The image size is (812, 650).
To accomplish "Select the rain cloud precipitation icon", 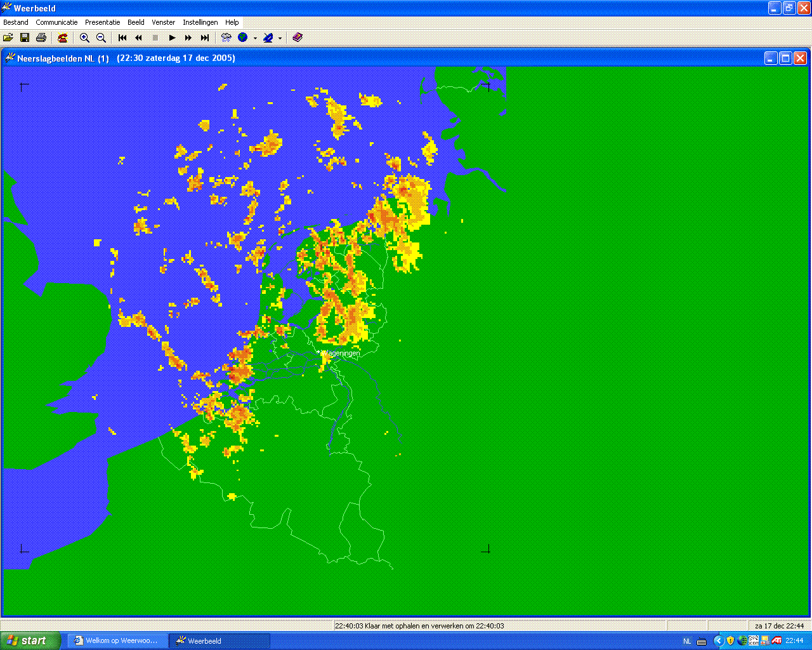I will pyautogui.click(x=226, y=38).
